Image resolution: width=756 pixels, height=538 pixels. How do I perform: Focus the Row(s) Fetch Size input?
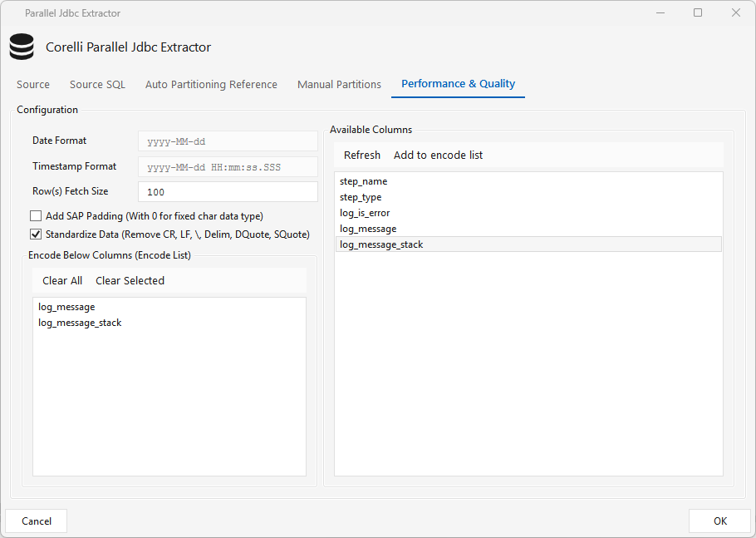click(x=228, y=192)
